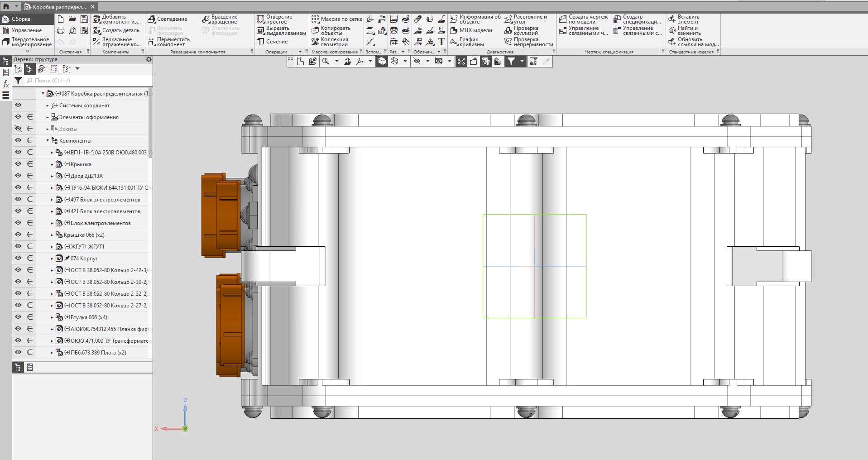Select the Коробка распределительная document tab
868x460 pixels.
coord(59,7)
